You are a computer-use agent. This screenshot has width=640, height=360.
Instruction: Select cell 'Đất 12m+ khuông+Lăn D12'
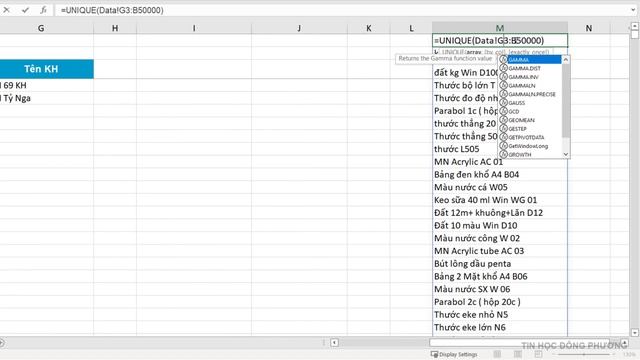[500, 213]
